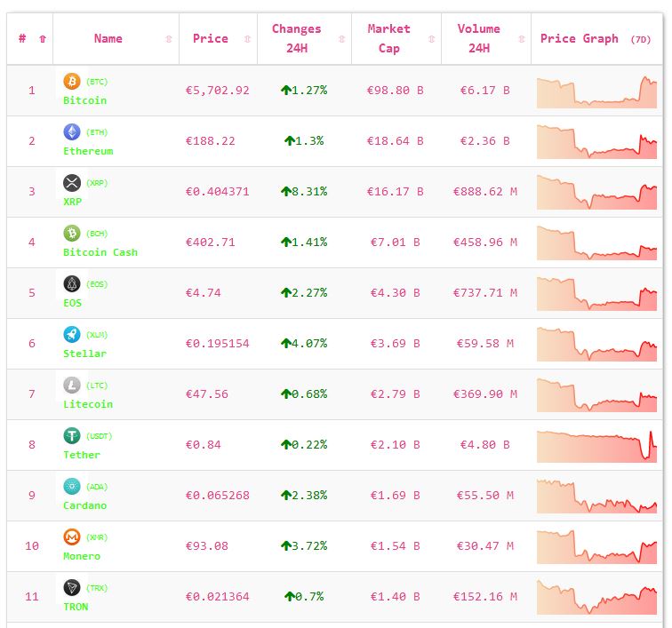Select the Monero orange icon
The width and height of the screenshot is (672, 628).
(x=71, y=537)
